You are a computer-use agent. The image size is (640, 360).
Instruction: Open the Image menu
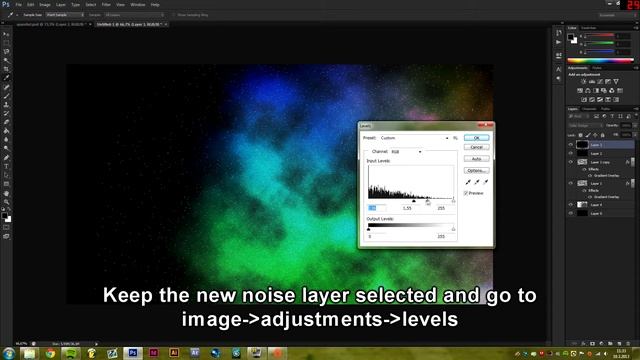(x=45, y=5)
